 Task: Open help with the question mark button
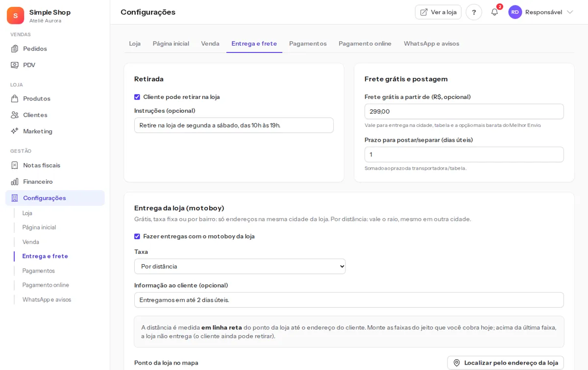tap(474, 12)
